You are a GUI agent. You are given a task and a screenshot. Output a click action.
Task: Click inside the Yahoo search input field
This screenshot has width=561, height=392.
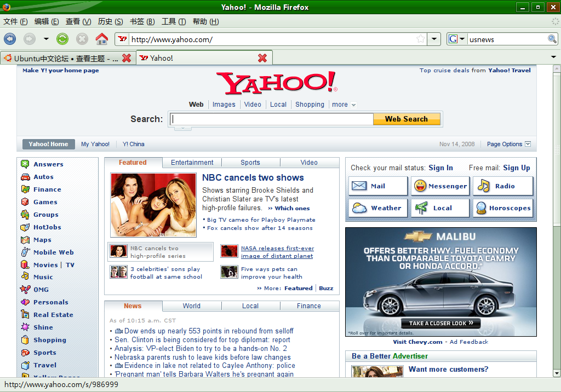272,119
